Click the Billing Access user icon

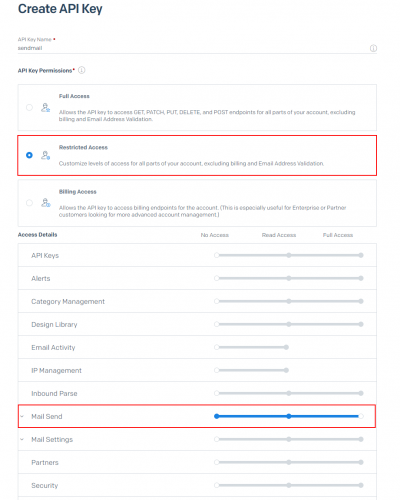tap(46, 203)
